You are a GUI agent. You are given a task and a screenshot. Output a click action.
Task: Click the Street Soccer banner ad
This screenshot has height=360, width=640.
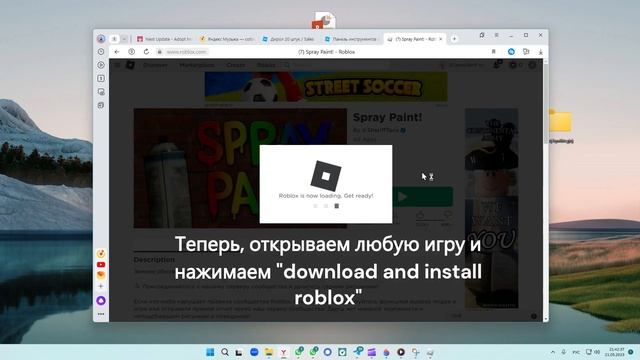click(326, 87)
